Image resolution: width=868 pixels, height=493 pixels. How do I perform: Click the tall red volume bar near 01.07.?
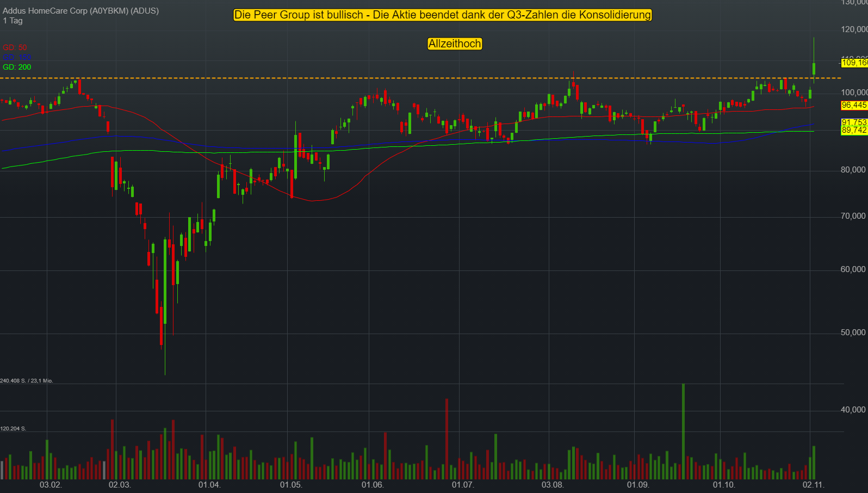[x=447, y=439]
